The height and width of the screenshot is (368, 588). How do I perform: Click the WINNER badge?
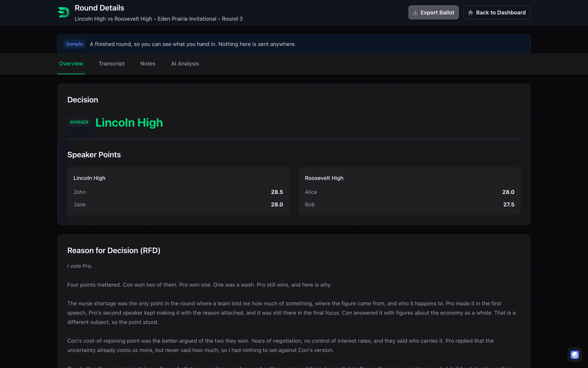[x=79, y=122]
